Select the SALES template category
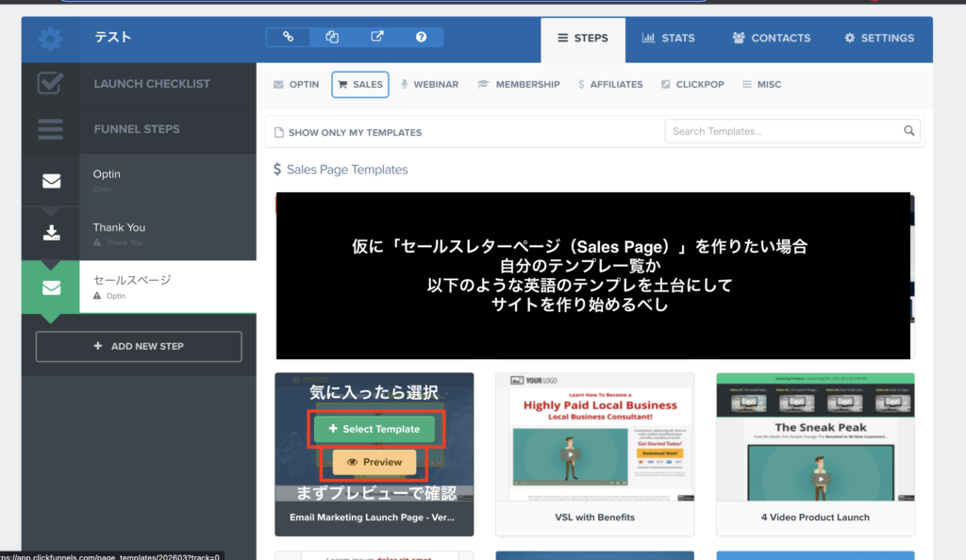Screen dimensions: 966x560 click(360, 84)
